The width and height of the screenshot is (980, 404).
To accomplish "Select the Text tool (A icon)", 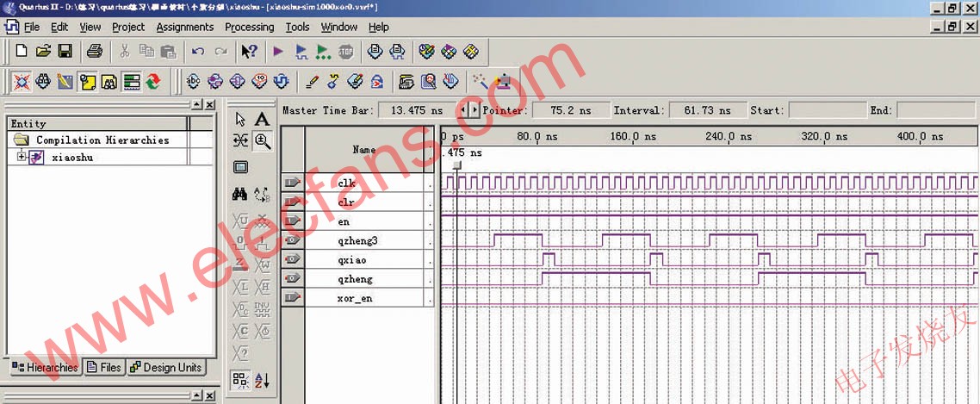I will pos(263,119).
